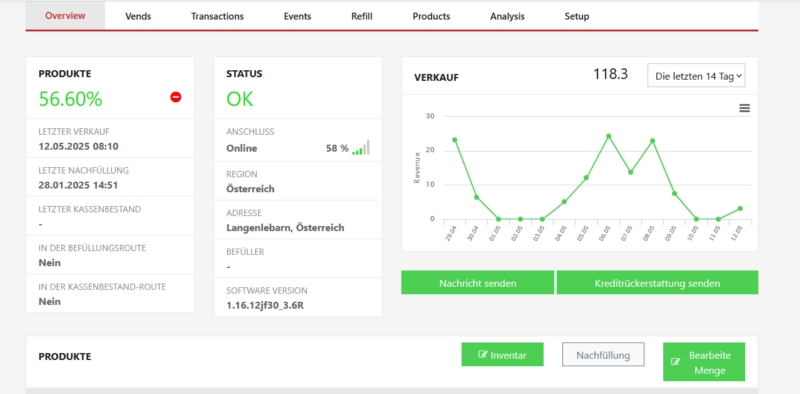Click the Österreich region value
The width and height of the screenshot is (800, 394).
tap(251, 188)
